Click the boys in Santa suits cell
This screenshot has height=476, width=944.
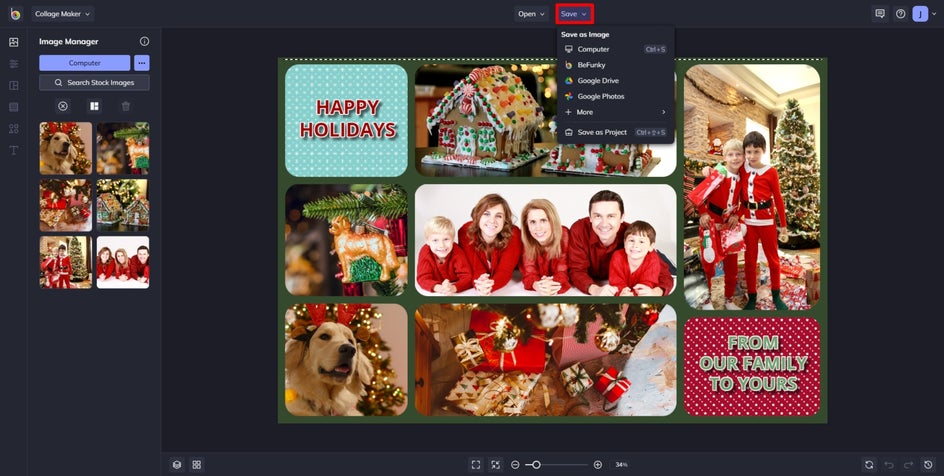(x=752, y=187)
